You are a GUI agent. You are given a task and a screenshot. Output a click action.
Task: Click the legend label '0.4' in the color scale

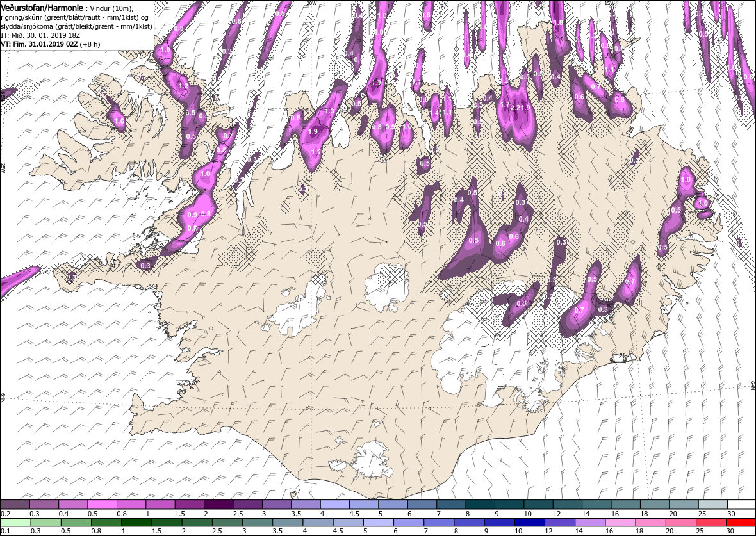point(63,514)
